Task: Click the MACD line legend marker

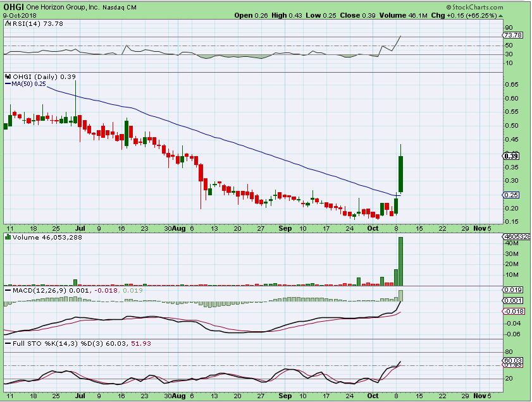Action: click(8, 291)
